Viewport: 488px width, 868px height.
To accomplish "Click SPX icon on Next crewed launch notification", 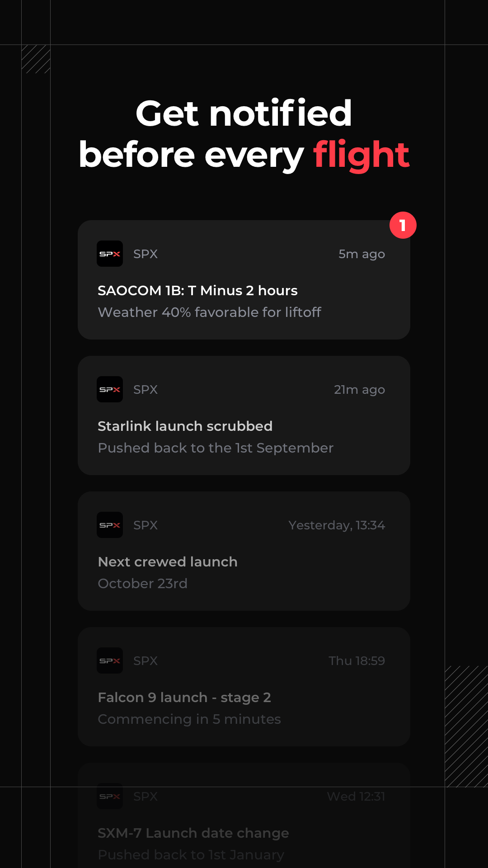I will click(x=110, y=525).
